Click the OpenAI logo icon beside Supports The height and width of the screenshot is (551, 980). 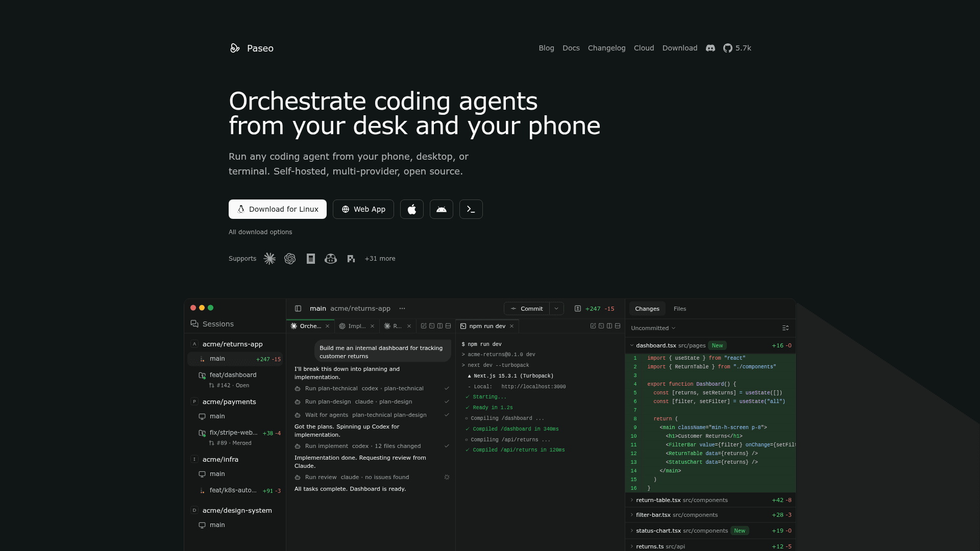[x=290, y=259]
